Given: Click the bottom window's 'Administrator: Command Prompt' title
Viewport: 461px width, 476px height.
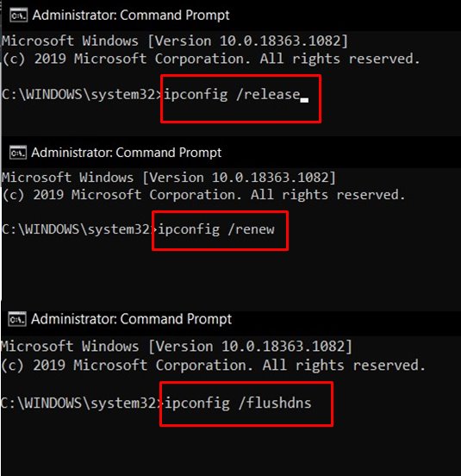Looking at the screenshot, I should point(131,319).
